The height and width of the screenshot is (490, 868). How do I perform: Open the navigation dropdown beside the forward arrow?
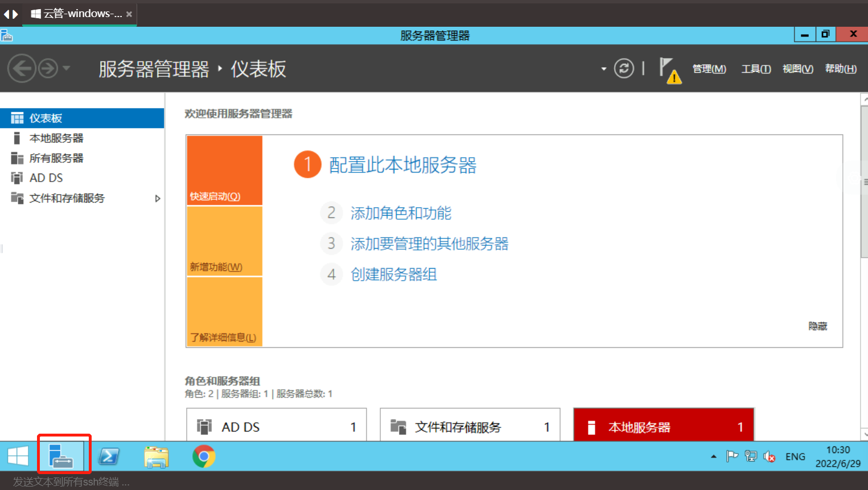603,68
